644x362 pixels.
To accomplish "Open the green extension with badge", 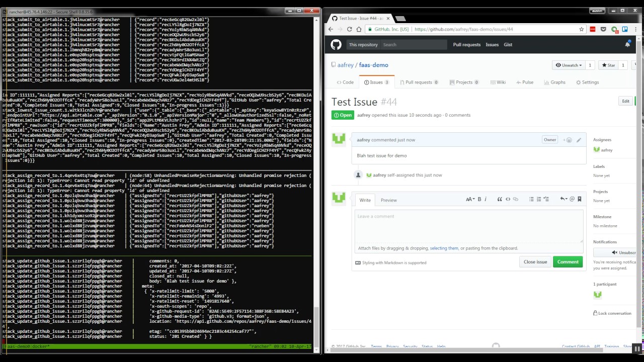I will 614,30.
